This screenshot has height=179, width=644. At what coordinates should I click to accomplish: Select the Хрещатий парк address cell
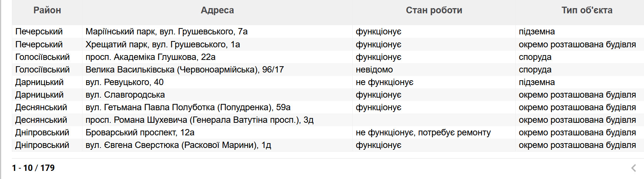(163, 44)
